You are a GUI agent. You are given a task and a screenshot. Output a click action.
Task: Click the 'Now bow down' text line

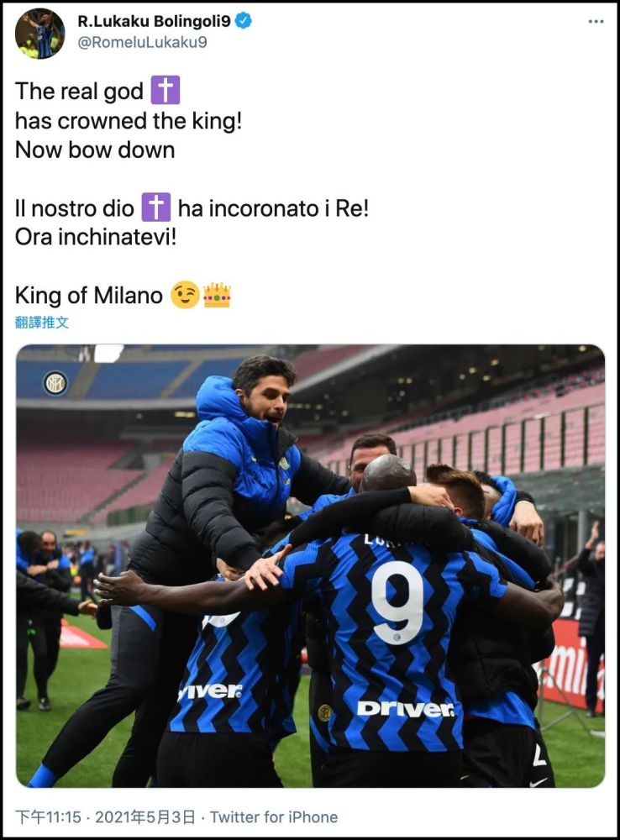click(95, 150)
